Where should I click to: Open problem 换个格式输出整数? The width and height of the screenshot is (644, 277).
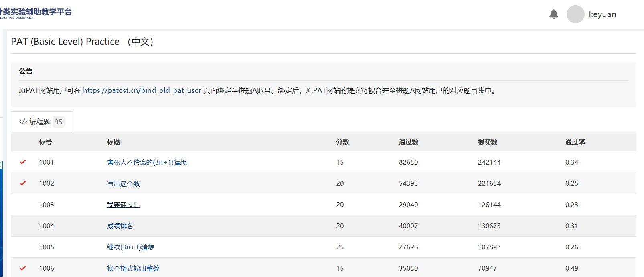point(133,268)
